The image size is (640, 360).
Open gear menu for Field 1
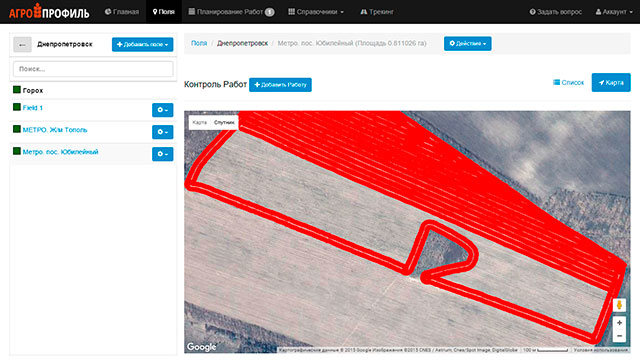click(162, 110)
